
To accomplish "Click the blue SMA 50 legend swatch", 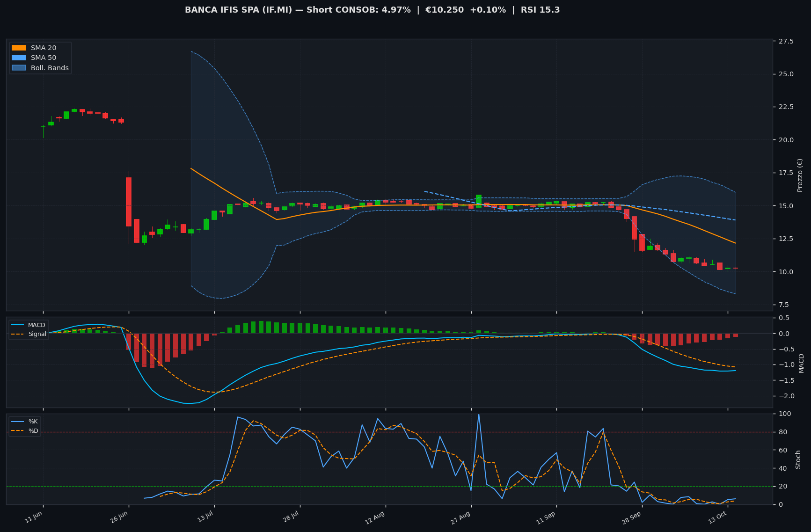I will coord(19,58).
